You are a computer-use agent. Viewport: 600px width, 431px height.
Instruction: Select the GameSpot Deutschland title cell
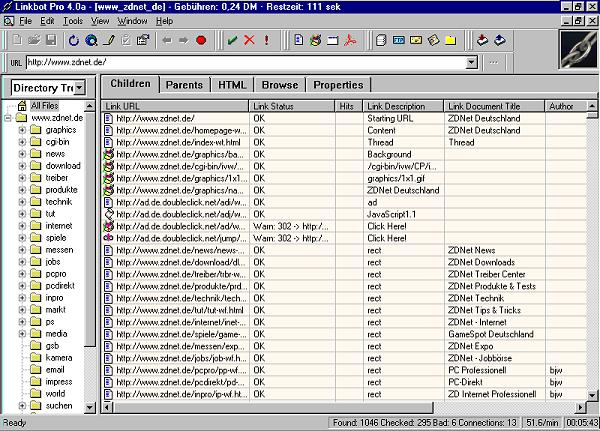tap(494, 334)
